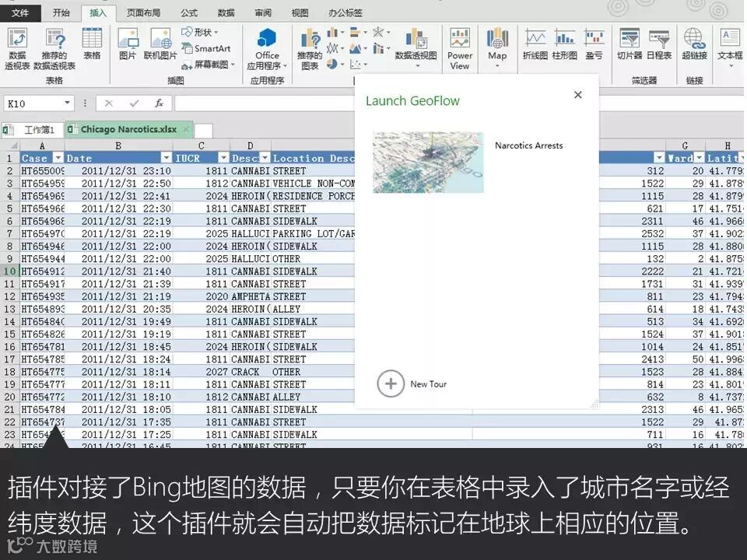Switch to the View (视图) tab
The height and width of the screenshot is (560, 747).
(x=300, y=13)
